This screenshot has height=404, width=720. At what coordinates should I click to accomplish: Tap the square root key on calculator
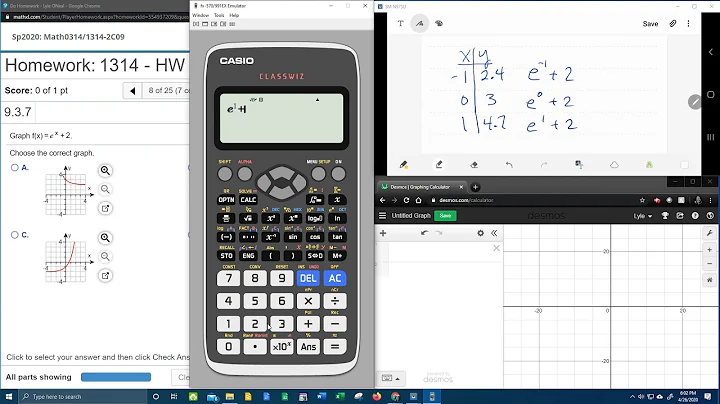pyautogui.click(x=248, y=219)
